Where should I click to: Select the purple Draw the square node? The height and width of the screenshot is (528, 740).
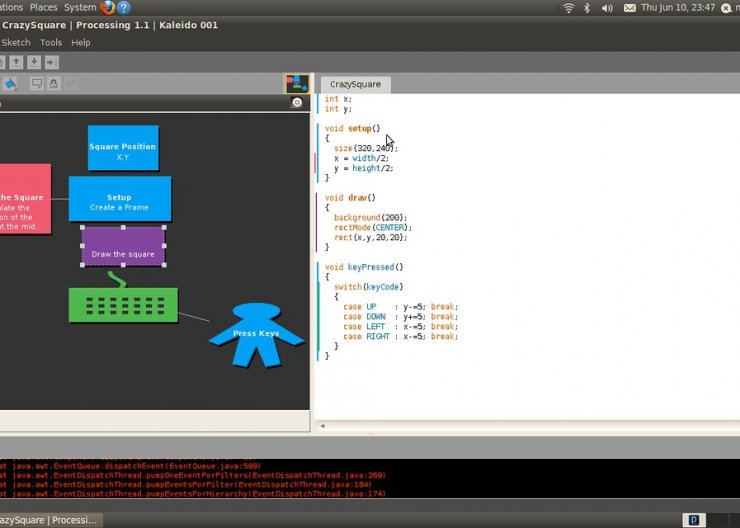(123, 246)
